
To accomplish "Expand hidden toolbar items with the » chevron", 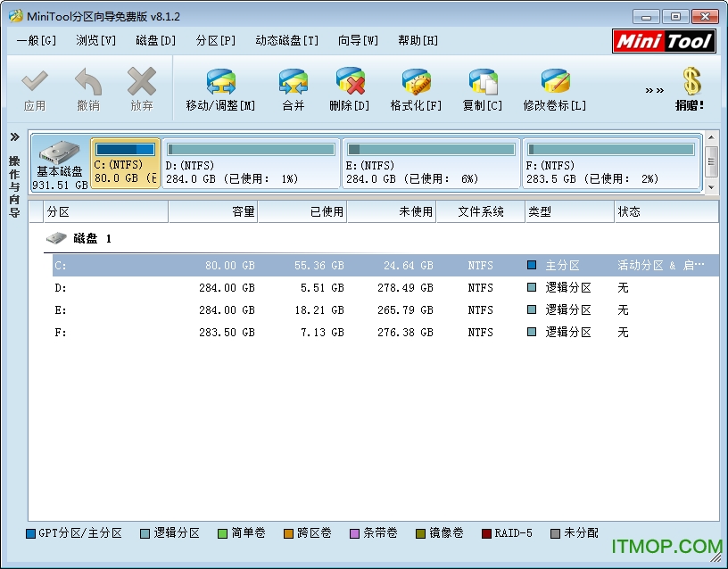I will 654,87.
